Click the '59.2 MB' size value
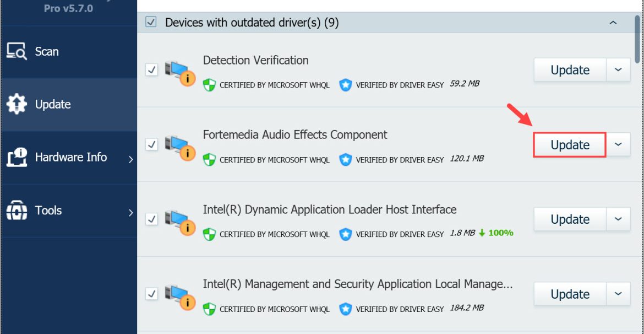The height and width of the screenshot is (334, 644). (x=465, y=84)
